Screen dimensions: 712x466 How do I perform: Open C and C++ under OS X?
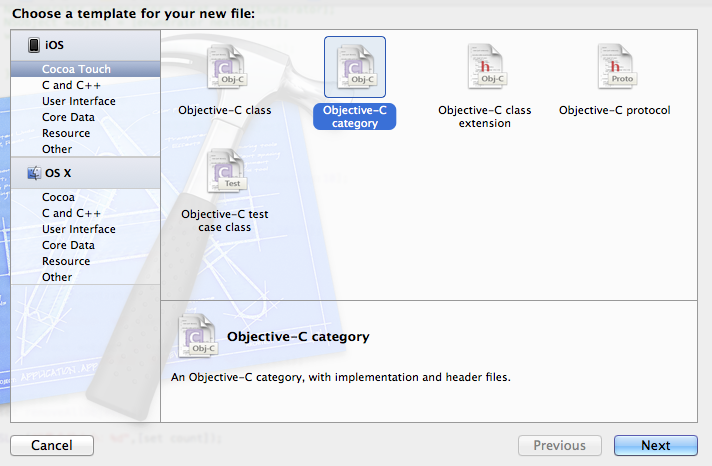tap(85, 213)
